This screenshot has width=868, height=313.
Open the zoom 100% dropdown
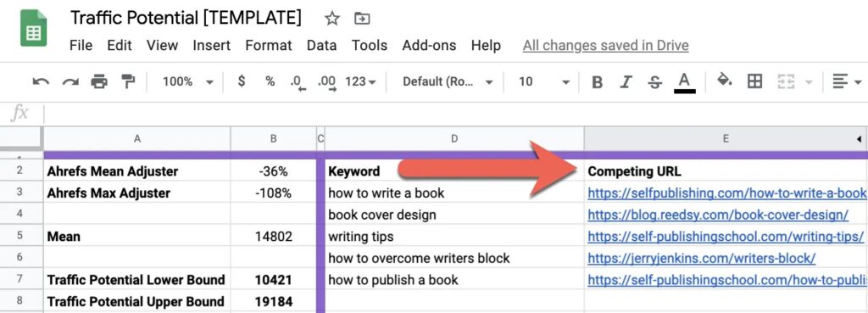[x=187, y=82]
